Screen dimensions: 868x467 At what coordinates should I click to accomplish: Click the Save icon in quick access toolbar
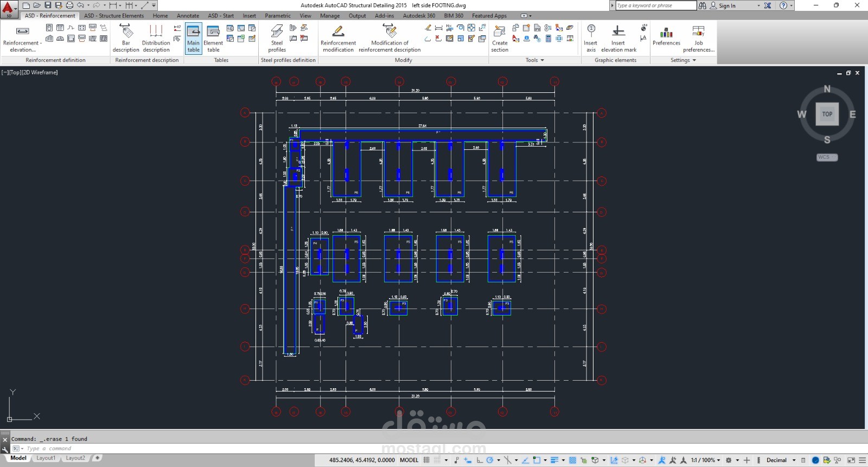click(48, 5)
